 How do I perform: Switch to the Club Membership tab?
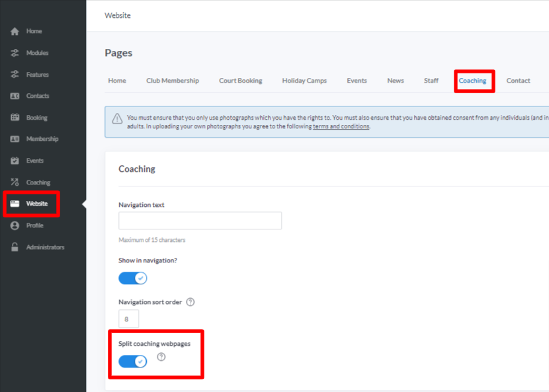point(173,81)
